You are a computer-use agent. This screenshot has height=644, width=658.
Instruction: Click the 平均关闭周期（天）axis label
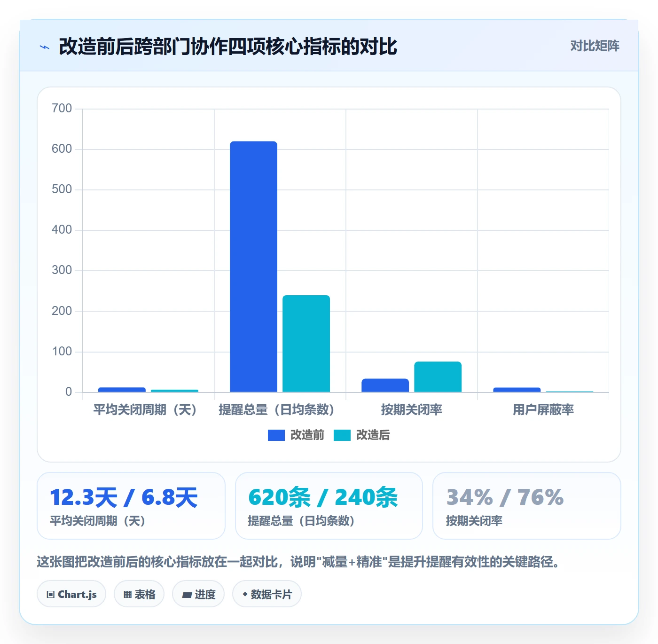pos(145,410)
